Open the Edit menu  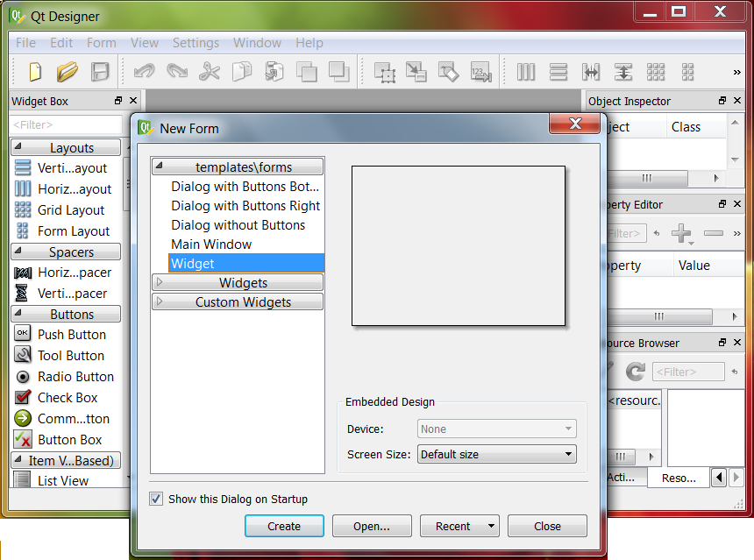(61, 43)
